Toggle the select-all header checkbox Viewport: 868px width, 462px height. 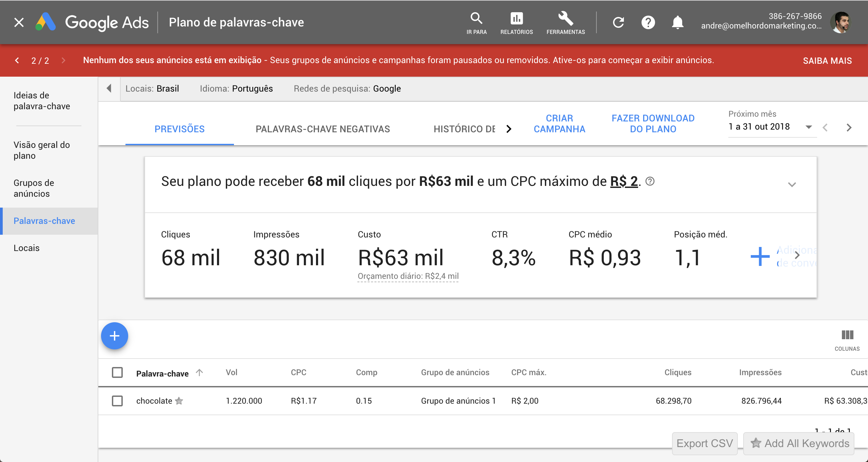click(x=117, y=372)
